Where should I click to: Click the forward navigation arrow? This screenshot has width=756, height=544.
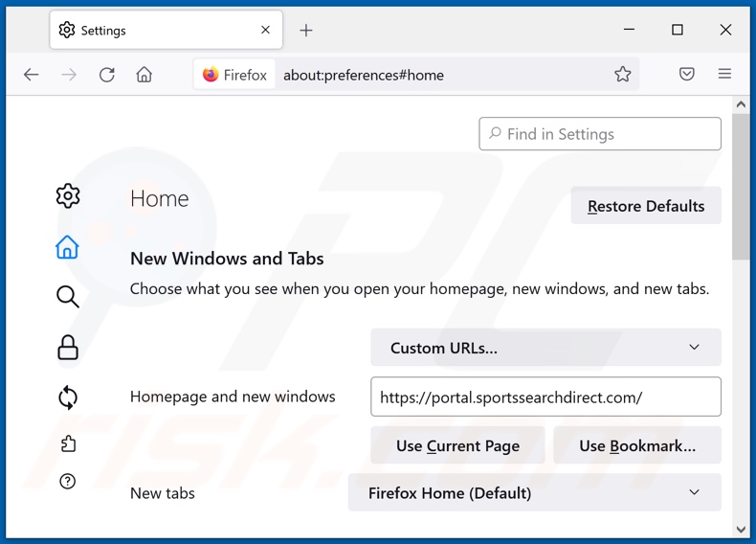tap(69, 75)
